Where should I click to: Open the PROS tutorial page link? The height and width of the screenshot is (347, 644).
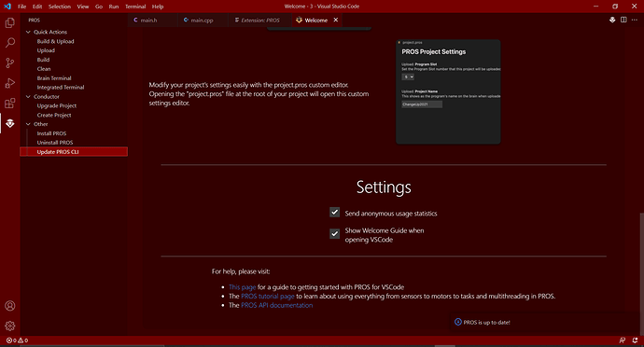pyautogui.click(x=267, y=296)
